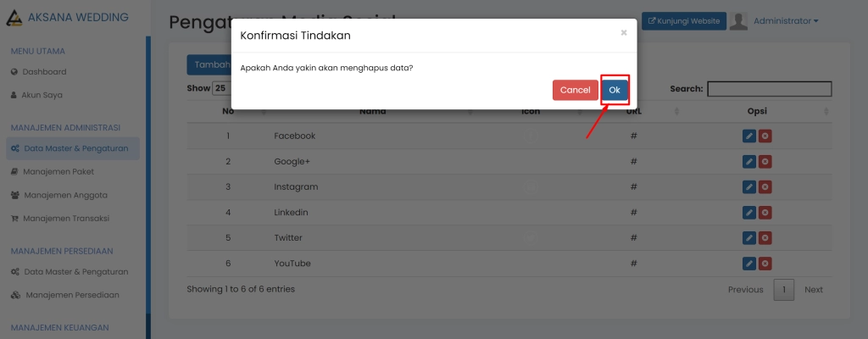The width and height of the screenshot is (868, 339).
Task: Open the Show entries count dropdown
Action: coord(220,88)
